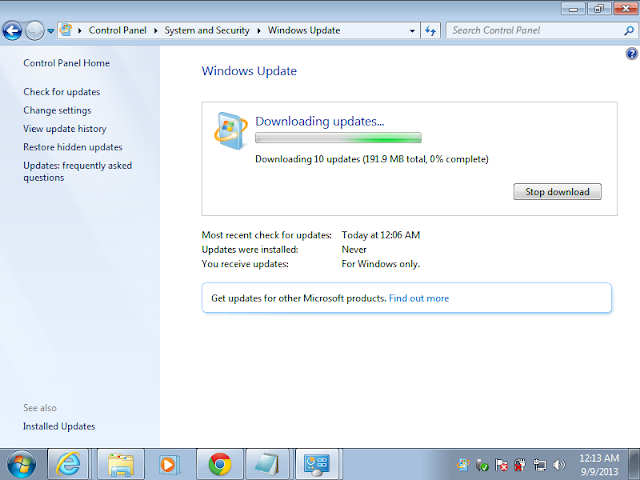
Task: Click Safely Remove Hardware tray icon
Action: pyautogui.click(x=482, y=464)
